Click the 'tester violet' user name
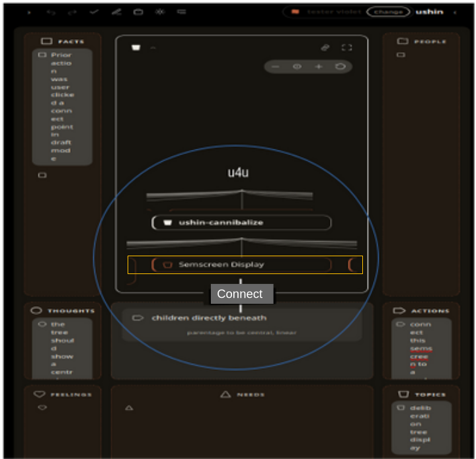Screen dimensions: 476x459 [x=334, y=12]
